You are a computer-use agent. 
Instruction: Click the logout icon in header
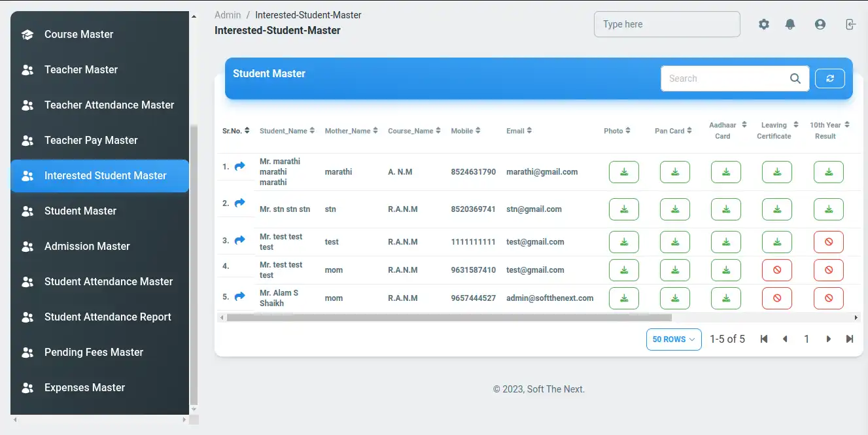(850, 24)
